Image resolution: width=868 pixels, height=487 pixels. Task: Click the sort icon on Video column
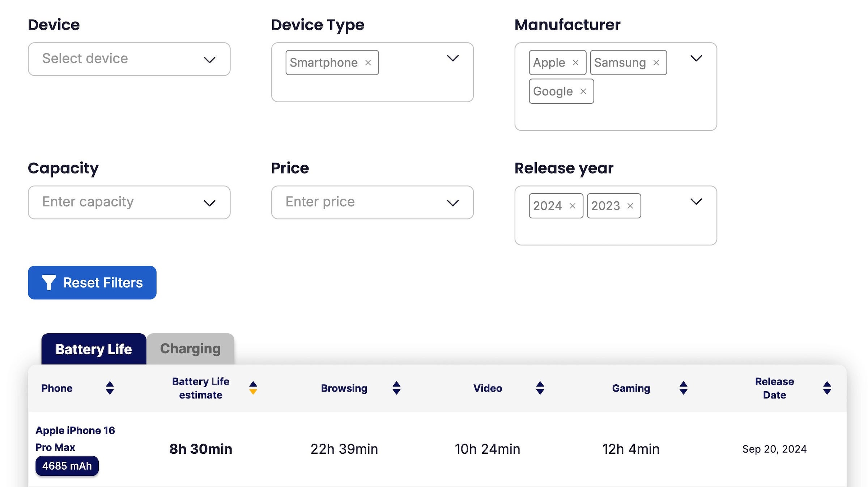click(x=539, y=388)
